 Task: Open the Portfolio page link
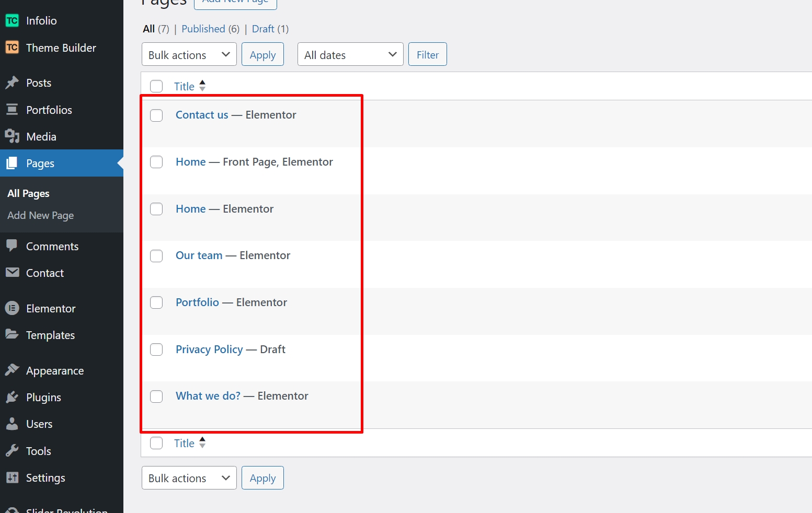click(197, 302)
